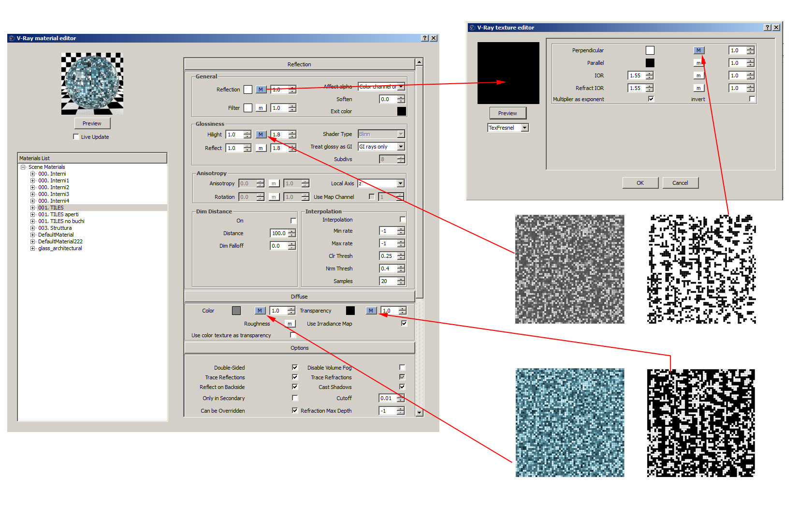Open the Treat glossy as GI dropdown
The image size is (812, 508).
point(381,147)
